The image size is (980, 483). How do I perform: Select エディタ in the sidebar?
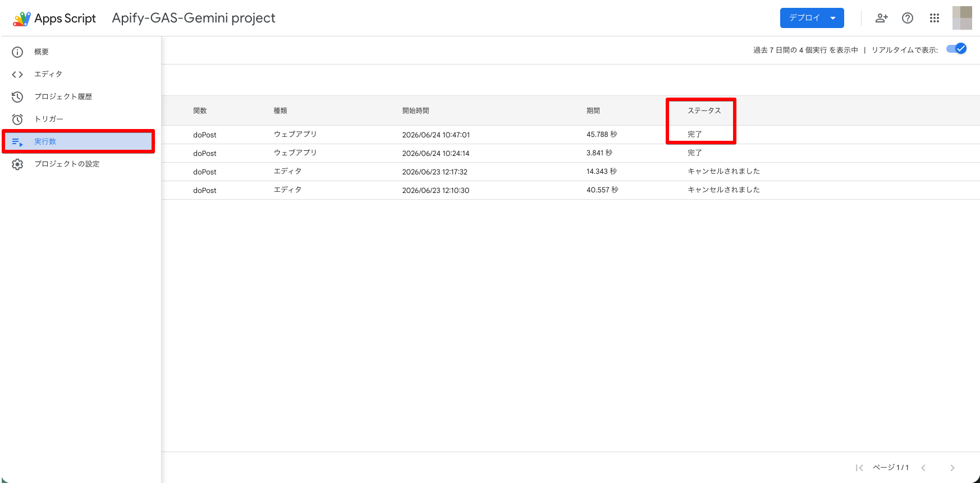pos(48,74)
